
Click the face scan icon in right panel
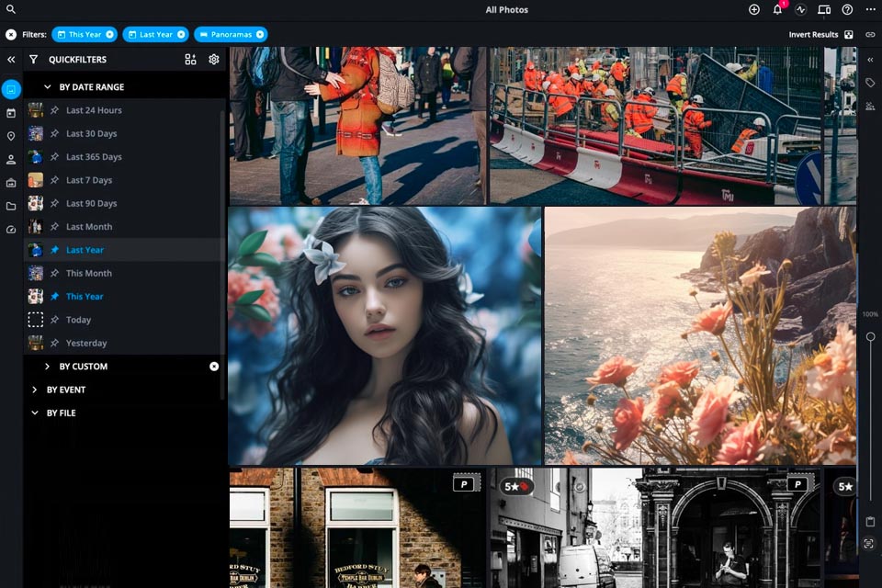click(868, 544)
